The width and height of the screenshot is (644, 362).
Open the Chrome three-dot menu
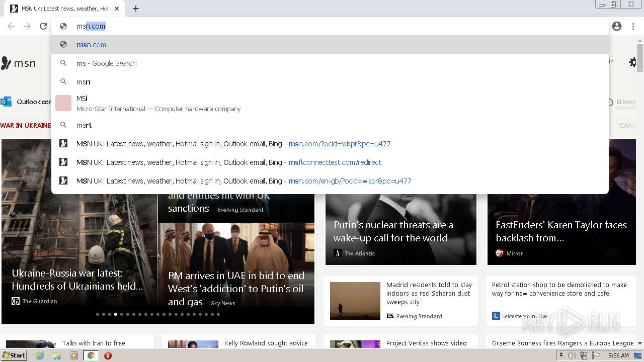tap(633, 26)
